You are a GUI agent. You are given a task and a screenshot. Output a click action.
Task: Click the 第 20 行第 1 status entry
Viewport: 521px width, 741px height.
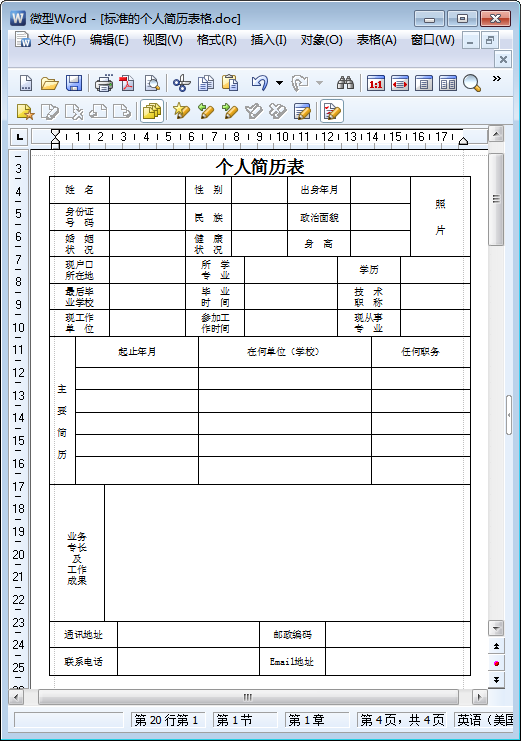(x=168, y=720)
